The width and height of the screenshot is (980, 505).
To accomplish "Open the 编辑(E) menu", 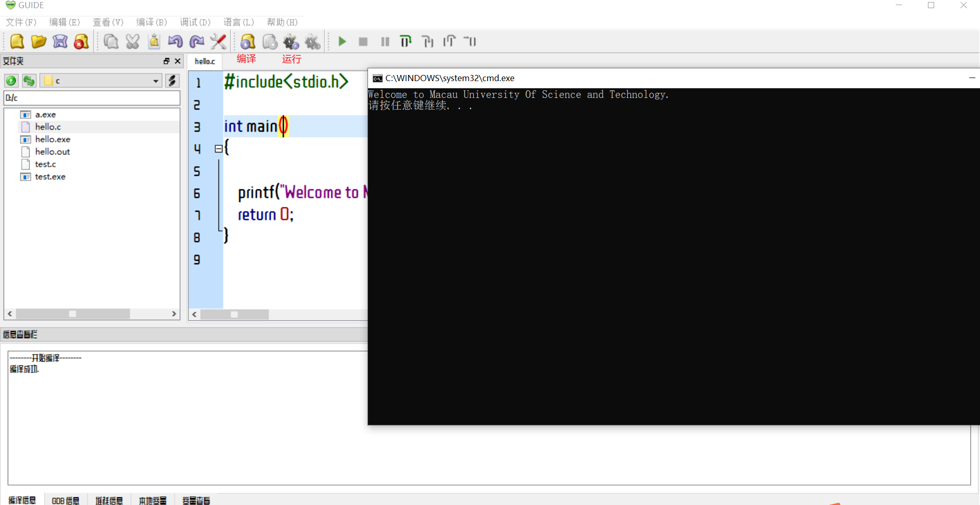I will tap(65, 22).
